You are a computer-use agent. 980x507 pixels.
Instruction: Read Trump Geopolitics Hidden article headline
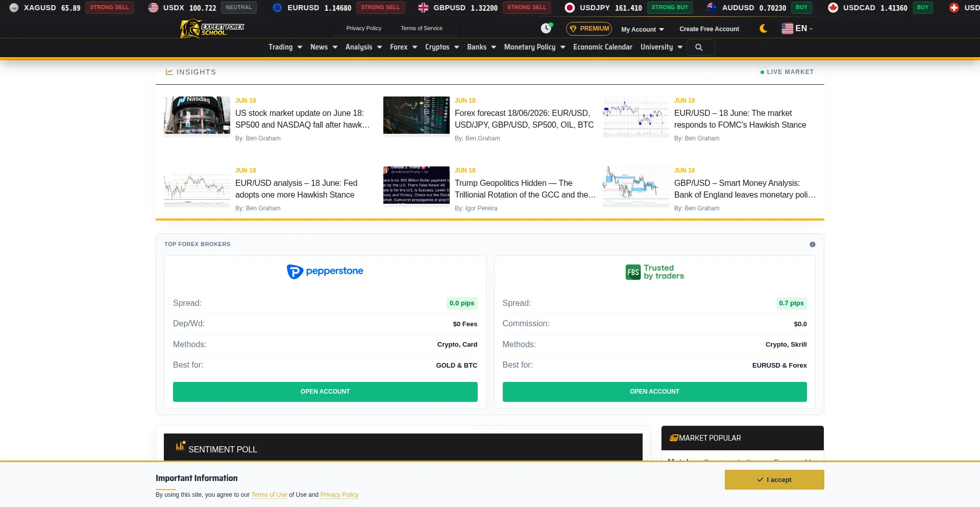tap(525, 189)
